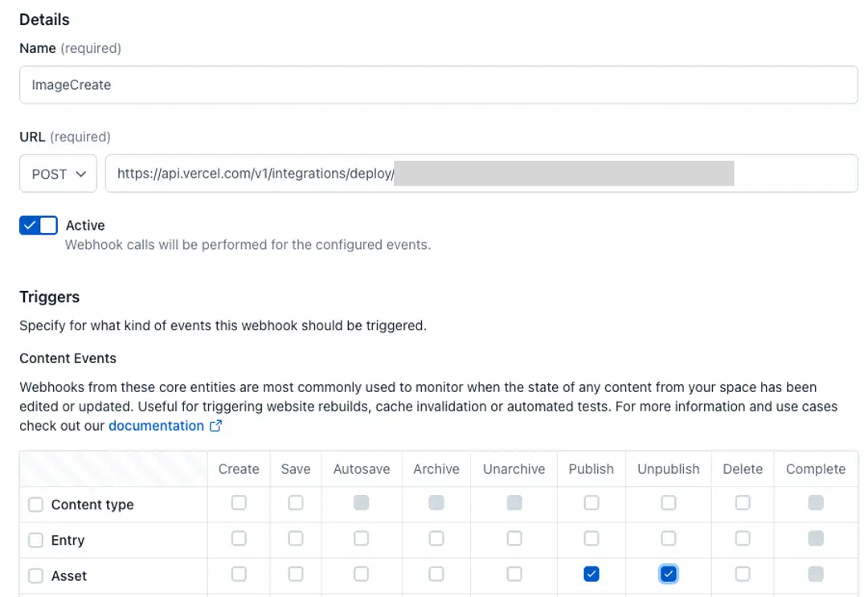Image resolution: width=868 pixels, height=597 pixels.
Task: Click the Name field containing ImageCreate
Action: coord(438,84)
